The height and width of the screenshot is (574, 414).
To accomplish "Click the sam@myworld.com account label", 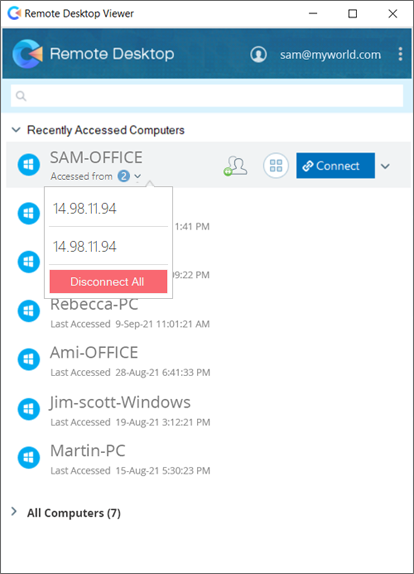I will 330,55.
